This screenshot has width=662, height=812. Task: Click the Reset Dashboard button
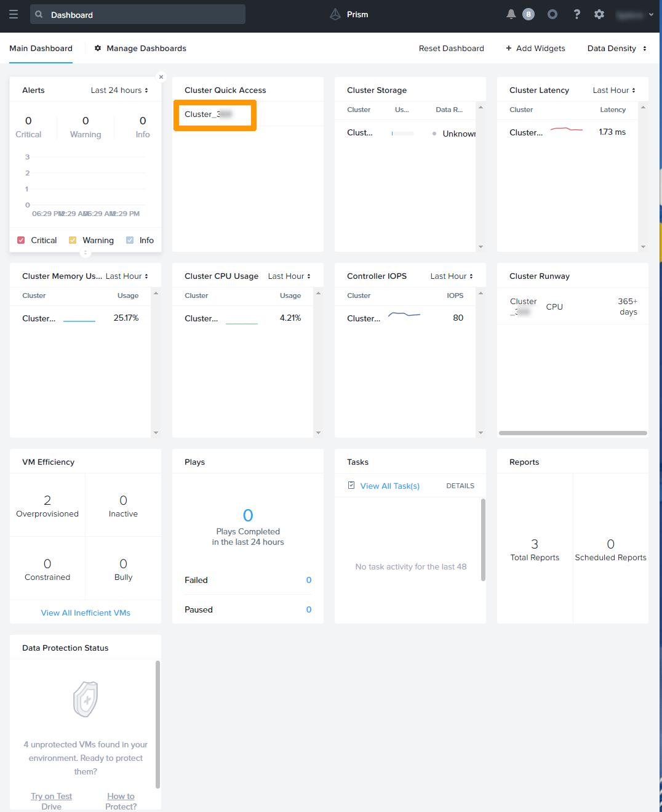point(451,48)
